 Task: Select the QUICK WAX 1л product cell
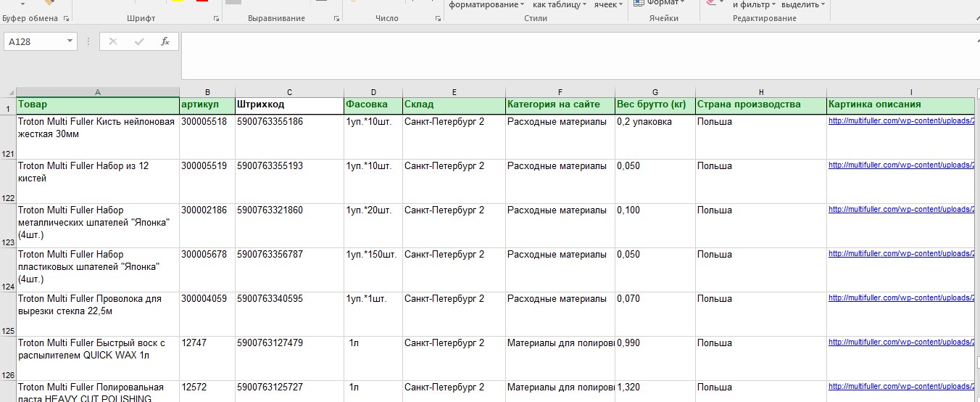[x=98, y=358]
